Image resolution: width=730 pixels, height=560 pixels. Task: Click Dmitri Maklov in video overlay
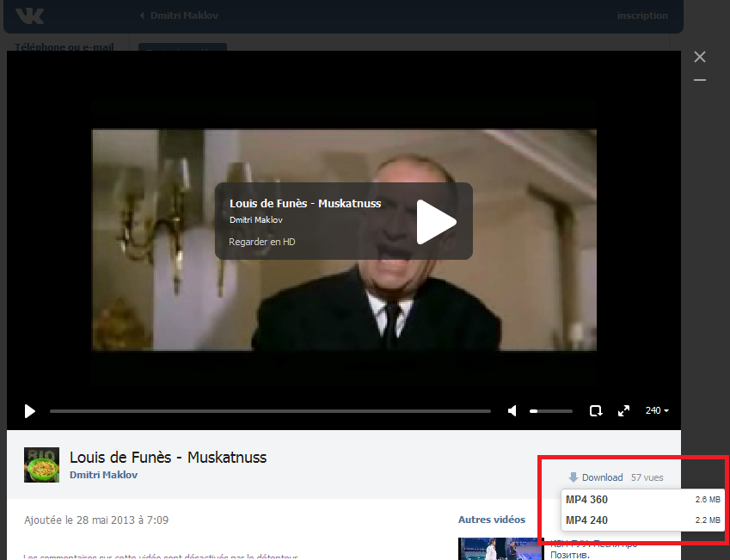(255, 220)
